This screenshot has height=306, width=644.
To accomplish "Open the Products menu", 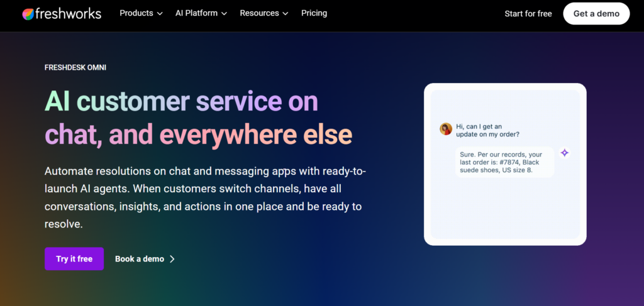I will 141,13.
